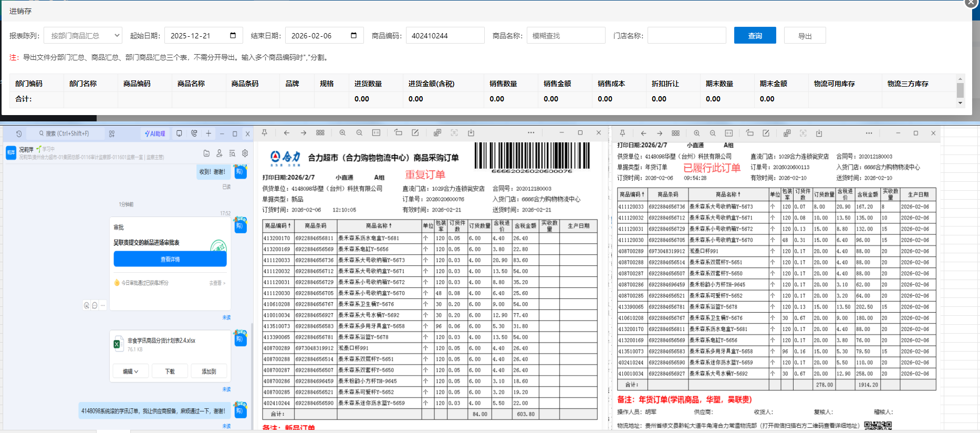This screenshot has width=980, height=433.
Task: Pin the left purchase order image window
Action: point(265,133)
